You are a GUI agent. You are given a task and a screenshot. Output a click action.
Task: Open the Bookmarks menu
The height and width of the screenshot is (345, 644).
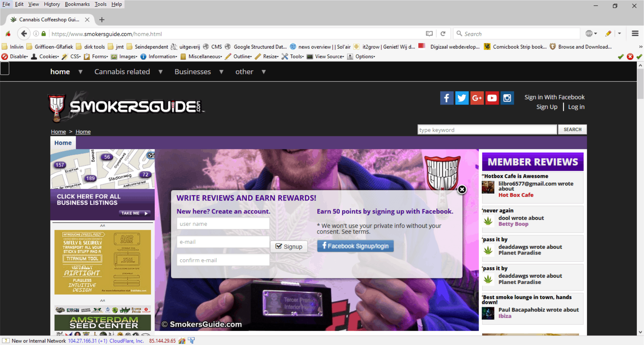[x=77, y=4]
